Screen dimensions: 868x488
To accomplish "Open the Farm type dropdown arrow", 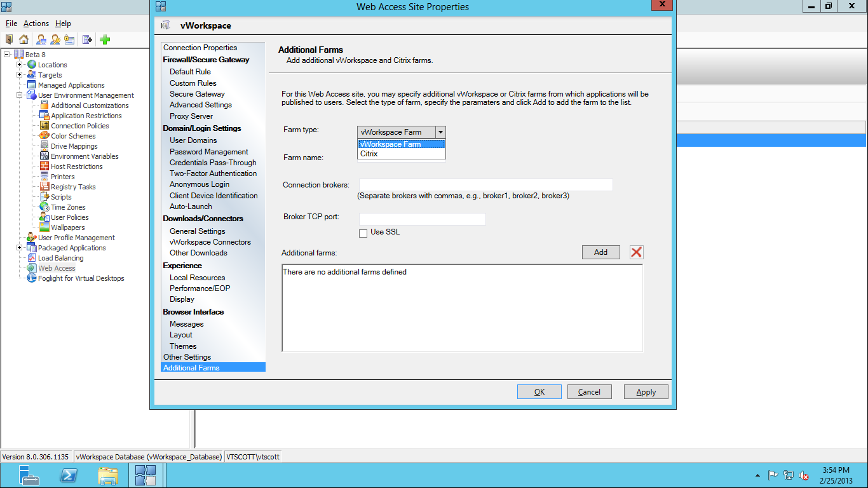I will 440,132.
